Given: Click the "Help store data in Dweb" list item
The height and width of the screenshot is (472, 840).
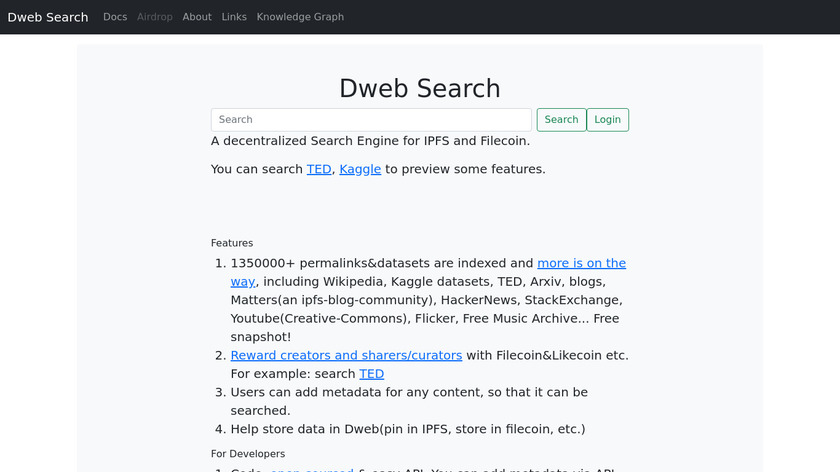Looking at the screenshot, I should [x=407, y=429].
